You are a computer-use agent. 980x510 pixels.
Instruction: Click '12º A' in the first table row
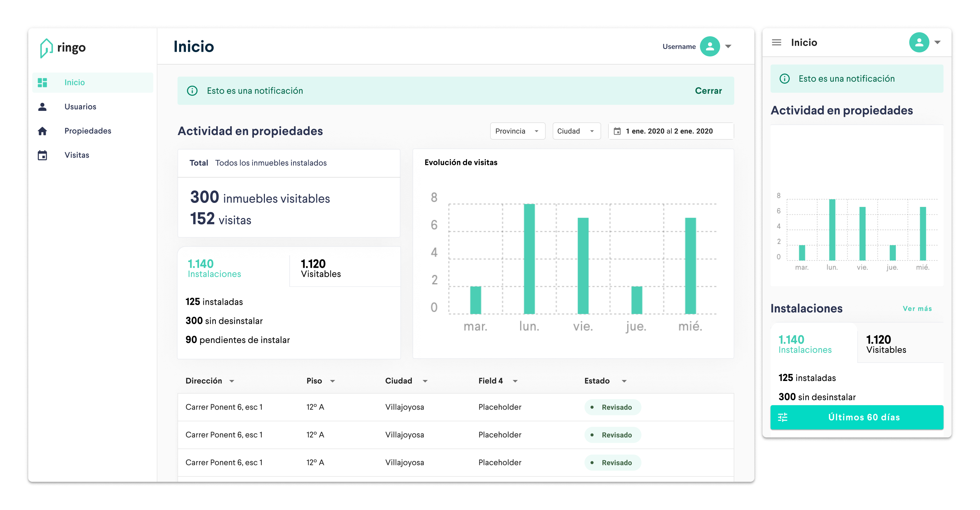pos(315,407)
